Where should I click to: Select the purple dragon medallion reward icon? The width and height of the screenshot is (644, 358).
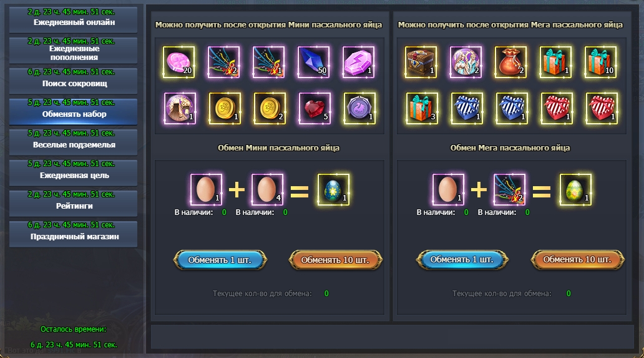tap(359, 108)
